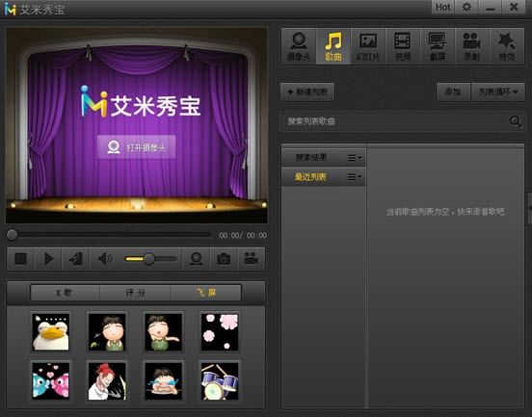The image size is (532, 417).
Task: Open the 特效 effects star icon
Action: pyautogui.click(x=507, y=46)
